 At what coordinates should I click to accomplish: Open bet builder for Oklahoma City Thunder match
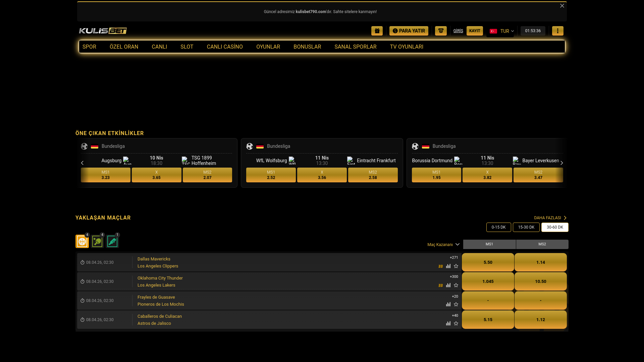coord(440,286)
